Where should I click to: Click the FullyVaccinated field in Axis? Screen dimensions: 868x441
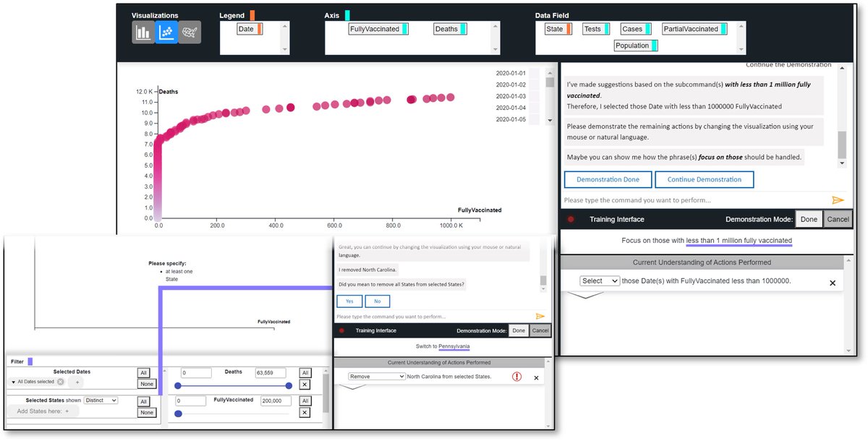(x=378, y=29)
